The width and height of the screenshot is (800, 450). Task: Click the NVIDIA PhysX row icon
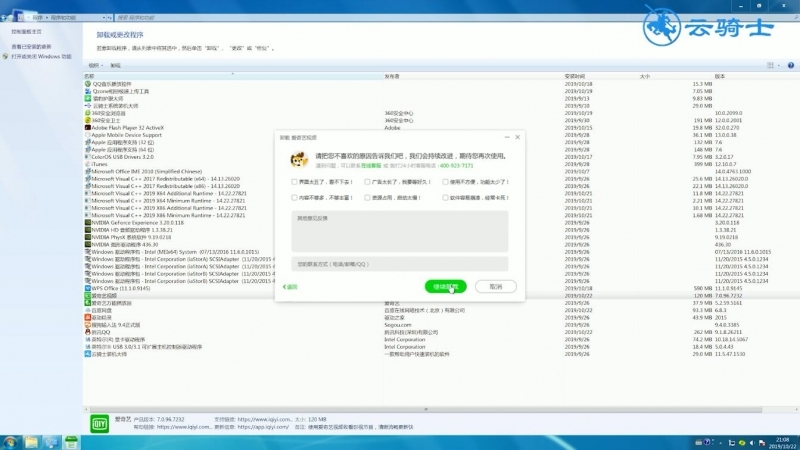pyautogui.click(x=88, y=237)
